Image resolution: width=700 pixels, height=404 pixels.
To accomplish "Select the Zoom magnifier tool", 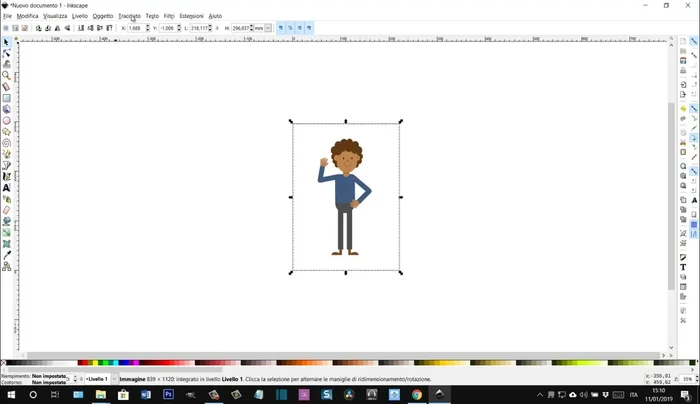I will pyautogui.click(x=6, y=76).
